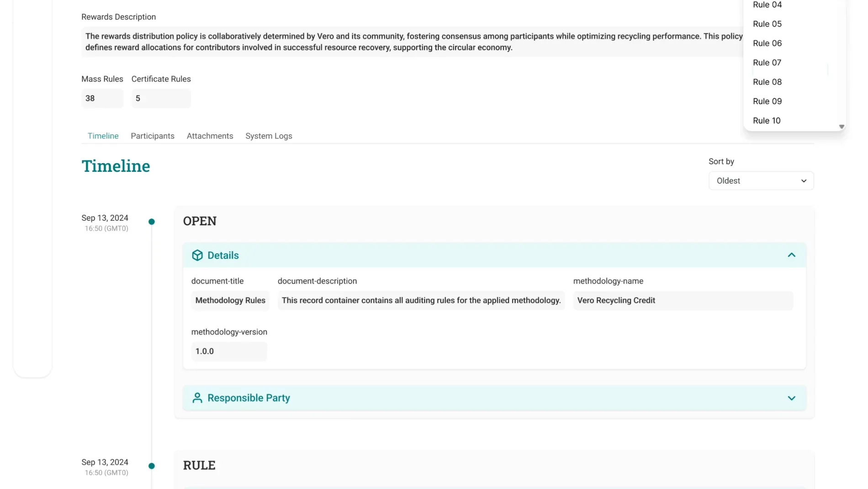Click the Responsible Party person icon

[x=197, y=398]
